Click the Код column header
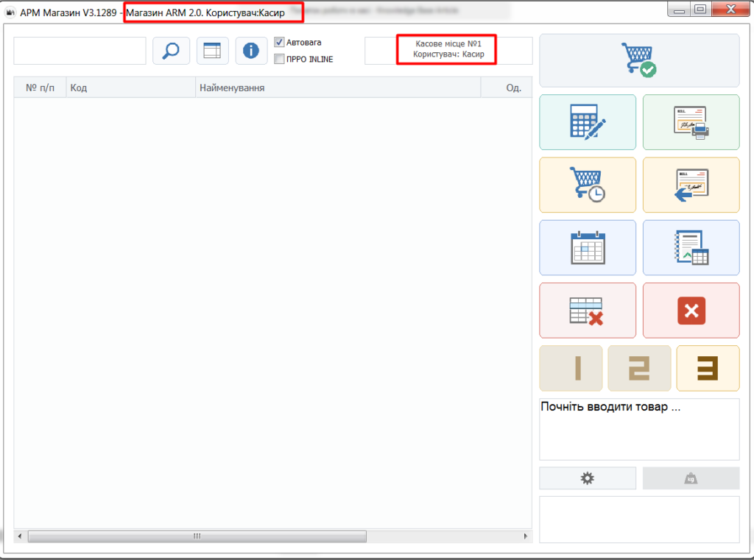 [131, 88]
